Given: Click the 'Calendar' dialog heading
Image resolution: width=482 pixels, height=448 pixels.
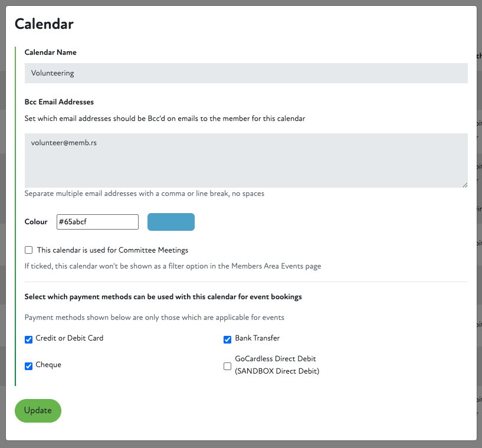Looking at the screenshot, I should click(x=44, y=24).
